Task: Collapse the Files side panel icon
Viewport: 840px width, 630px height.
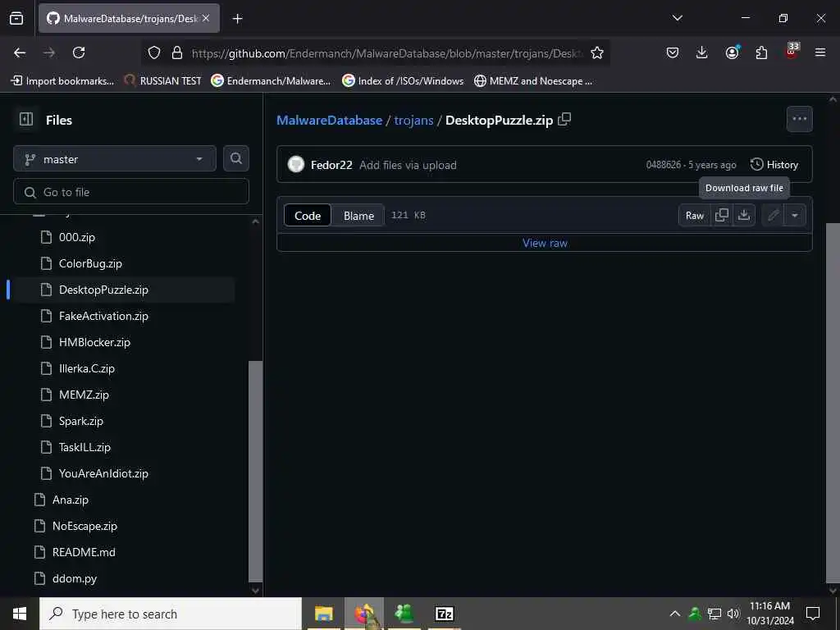Action: (26, 119)
